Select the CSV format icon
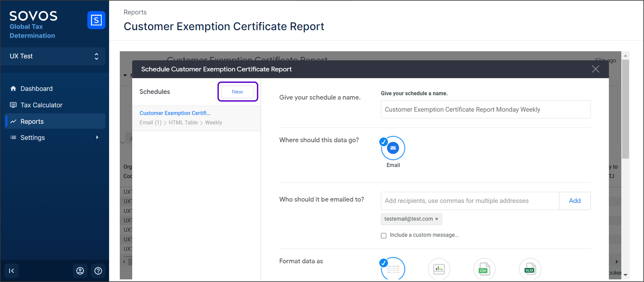The height and width of the screenshot is (282, 644). [484, 269]
